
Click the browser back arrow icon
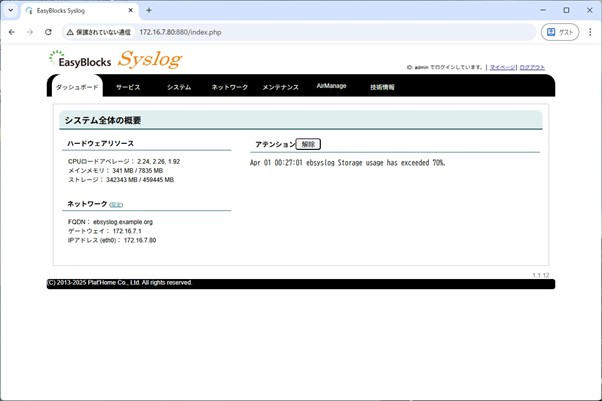click(12, 32)
